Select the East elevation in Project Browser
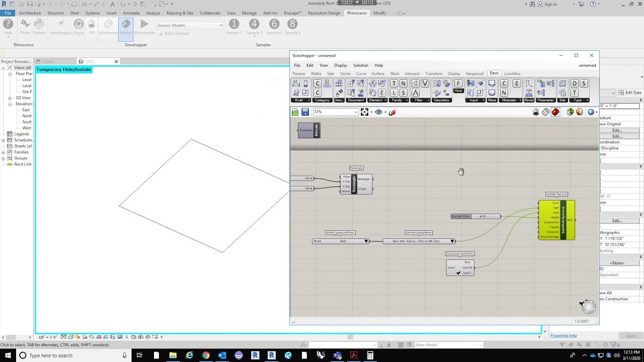This screenshot has width=644, height=362. (26, 110)
